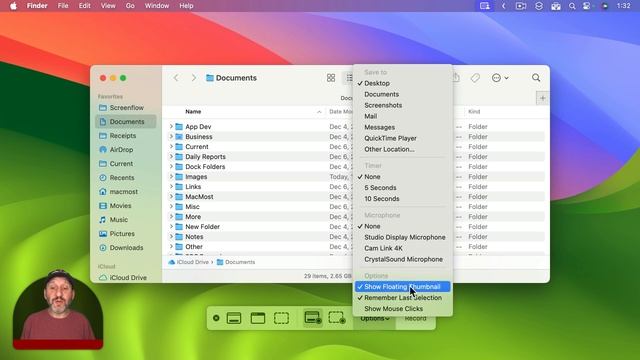Click the plus button under the Finder toolbar
This screenshot has height=360, width=640.
[542, 98]
